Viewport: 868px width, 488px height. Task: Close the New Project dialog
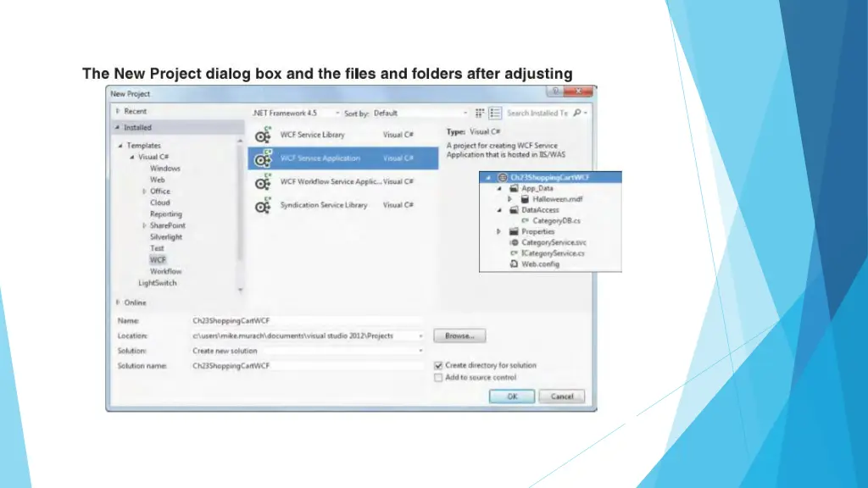pos(579,91)
